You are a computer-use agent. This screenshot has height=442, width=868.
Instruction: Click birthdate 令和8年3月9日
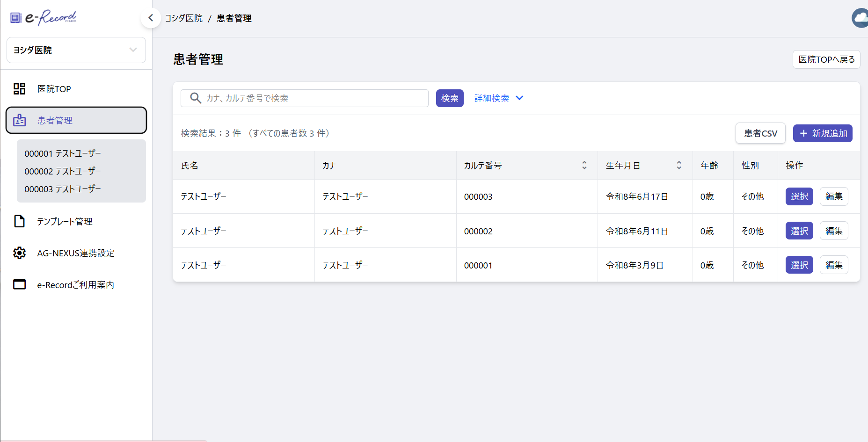[x=635, y=265]
